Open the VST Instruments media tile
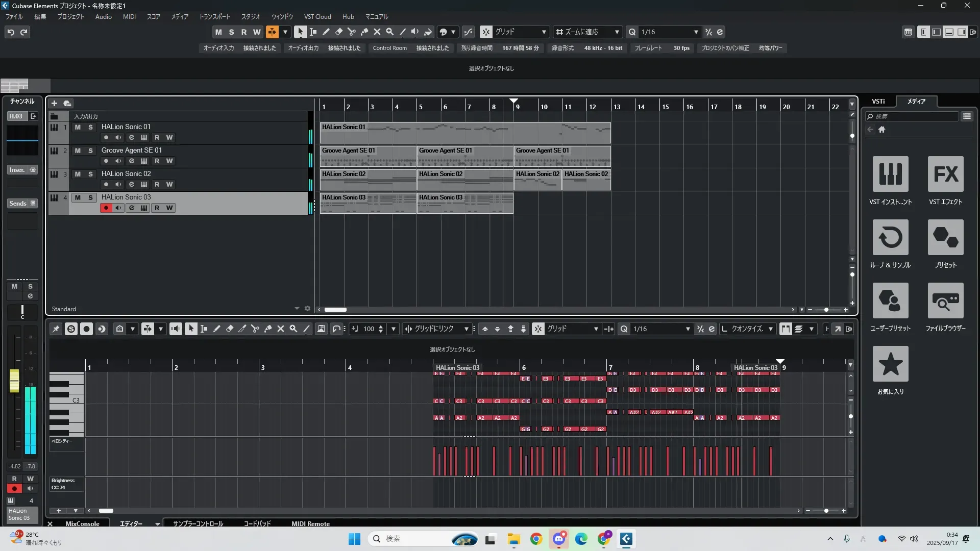The height and width of the screenshot is (551, 980). (x=890, y=174)
